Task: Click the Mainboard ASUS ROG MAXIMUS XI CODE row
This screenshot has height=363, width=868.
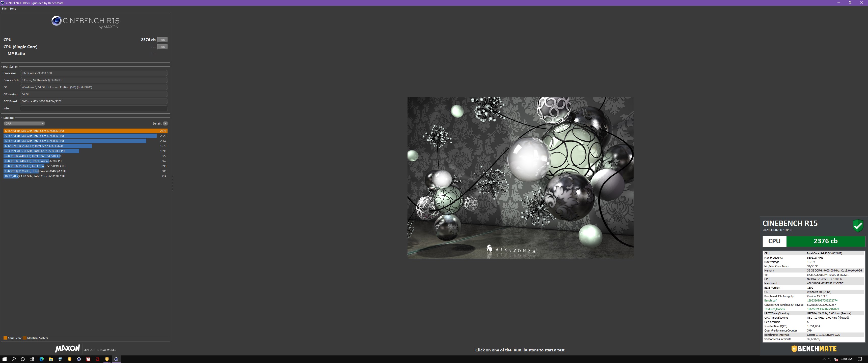Action: click(813, 284)
